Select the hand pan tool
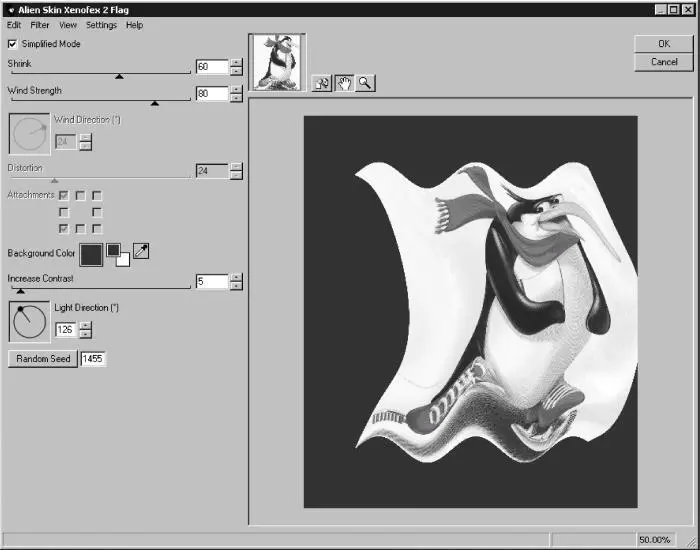 344,83
